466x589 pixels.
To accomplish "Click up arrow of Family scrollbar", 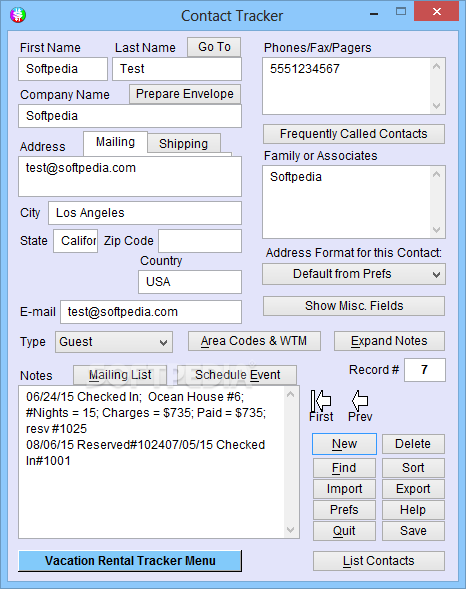I will point(436,175).
